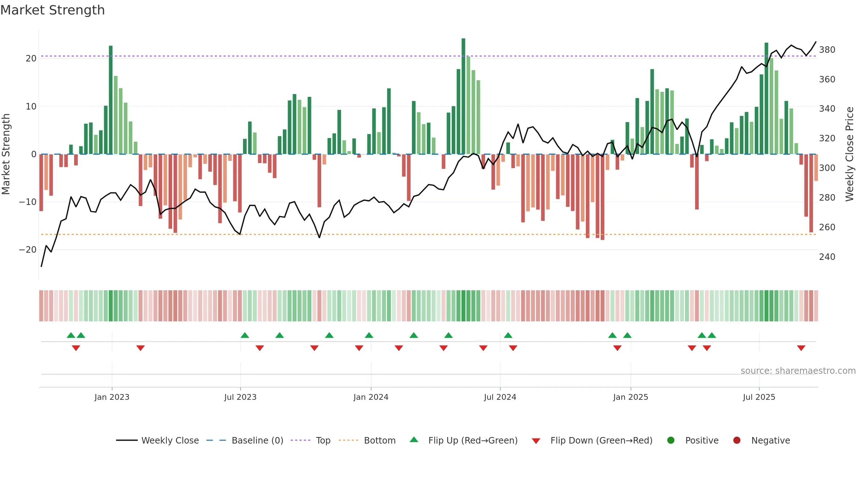Screen dimensions: 868x488
Task: Click the red Flip Down legend triangle icon
Action: click(x=536, y=441)
